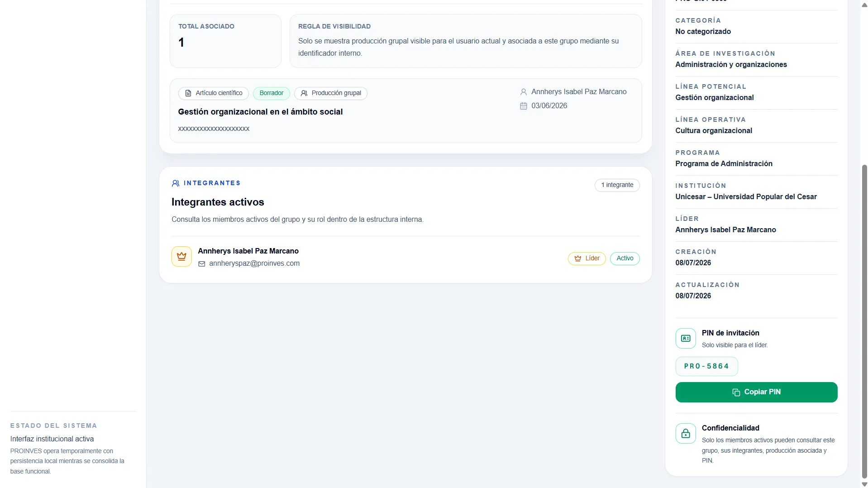Click the envelope icon beside annheryspaz email
868x488 pixels.
[x=202, y=264]
